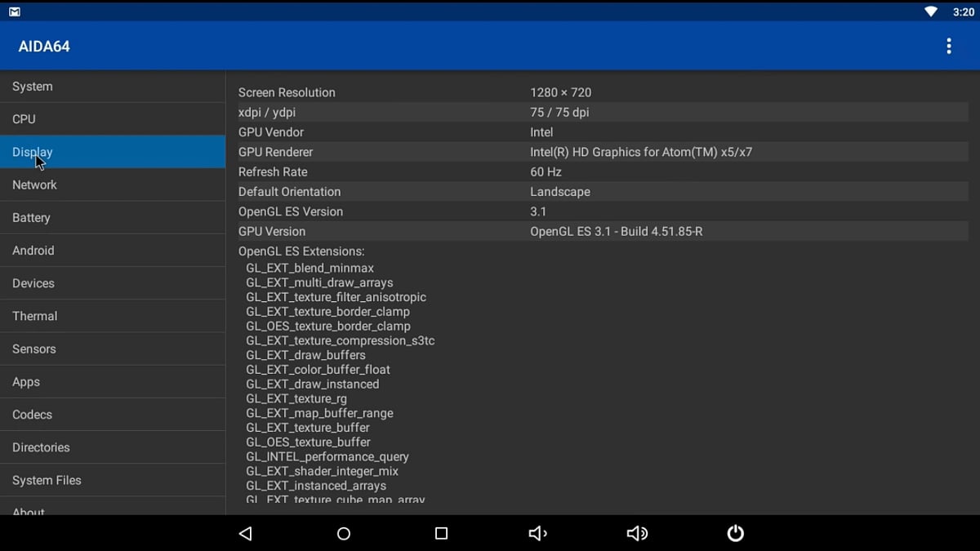
Task: Tap the power icon in the navigation bar
Action: [x=735, y=533]
